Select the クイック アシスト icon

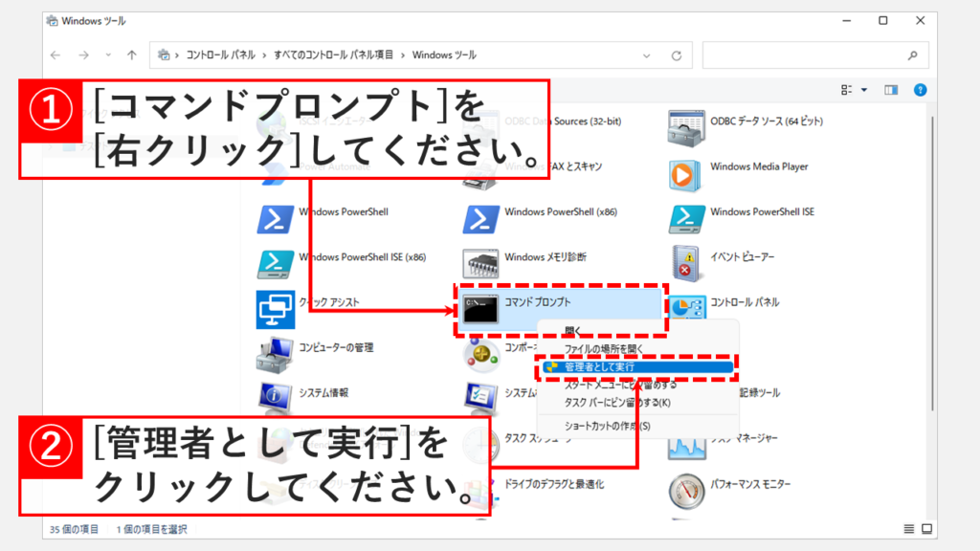point(275,309)
